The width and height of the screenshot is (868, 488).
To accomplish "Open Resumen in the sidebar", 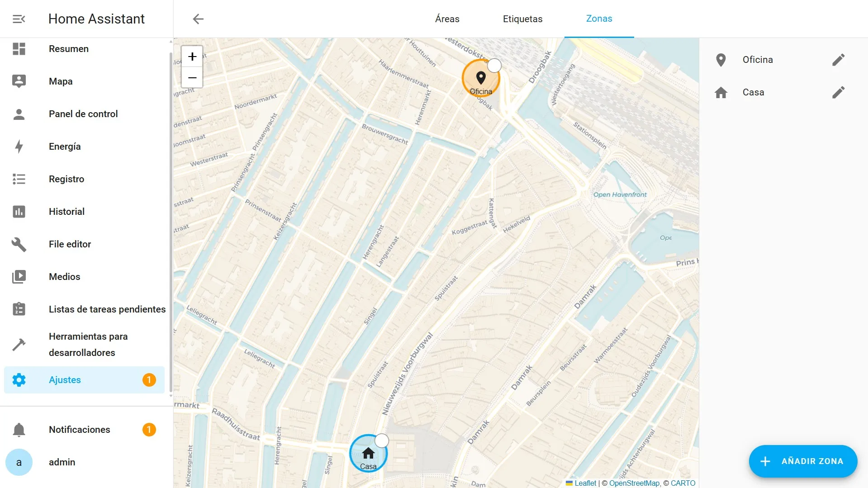I will pos(84,49).
